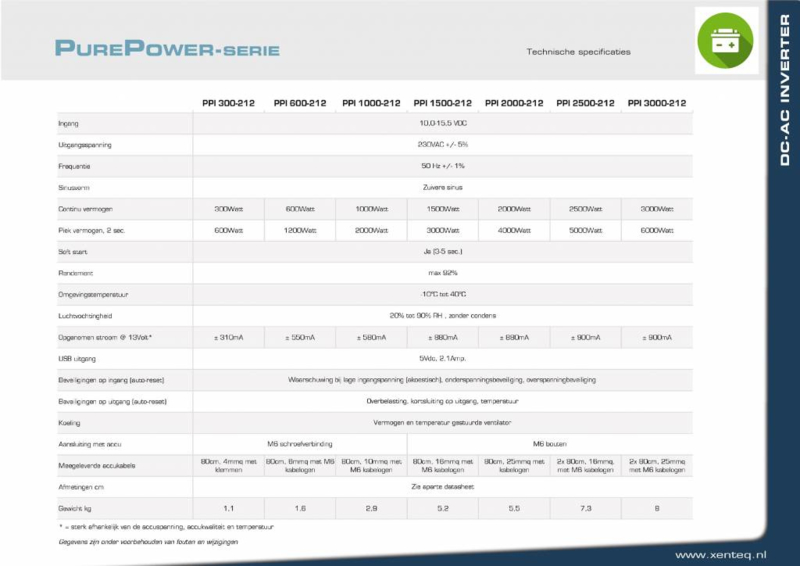Select the 'Overbelasting, kortsluiting op uitgang, temperatuur' text
Image resolution: width=800 pixels, height=566 pixels.
coord(442,402)
